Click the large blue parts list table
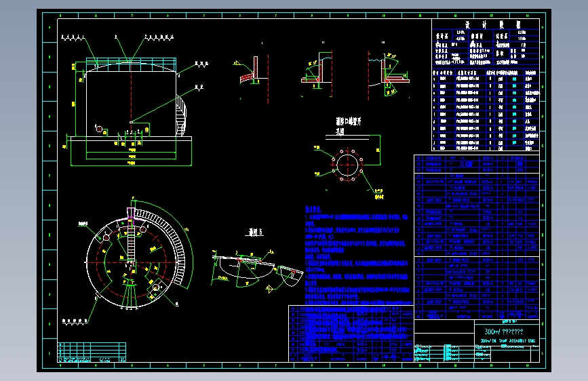Screen dimensions: 588x381 [x=477, y=237]
